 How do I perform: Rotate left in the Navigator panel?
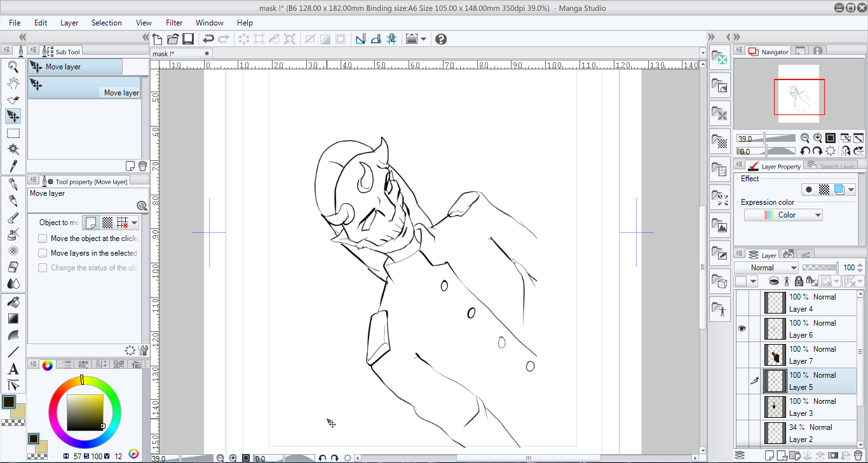(x=805, y=151)
